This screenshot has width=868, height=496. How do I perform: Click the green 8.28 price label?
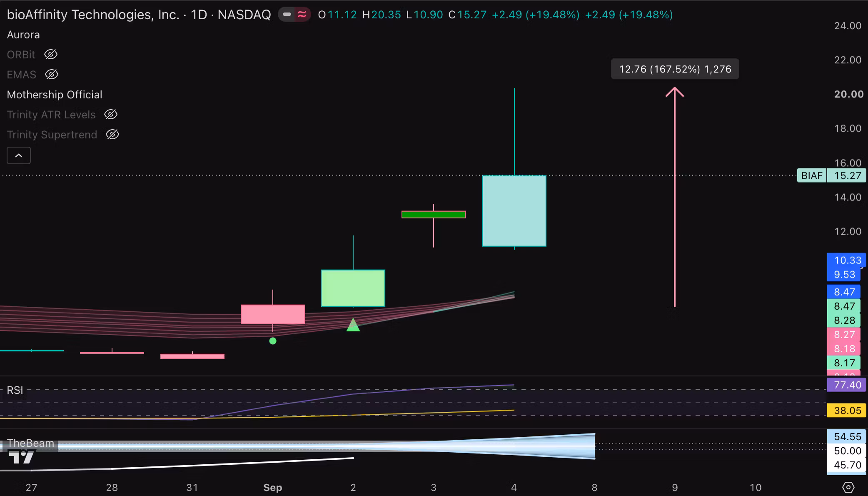[844, 320]
